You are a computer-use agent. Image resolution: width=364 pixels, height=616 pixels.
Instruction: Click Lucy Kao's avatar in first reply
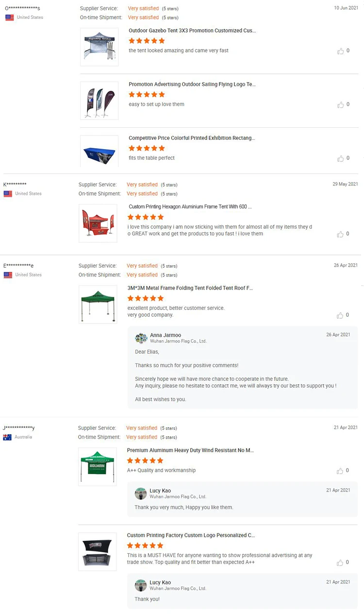click(x=141, y=494)
